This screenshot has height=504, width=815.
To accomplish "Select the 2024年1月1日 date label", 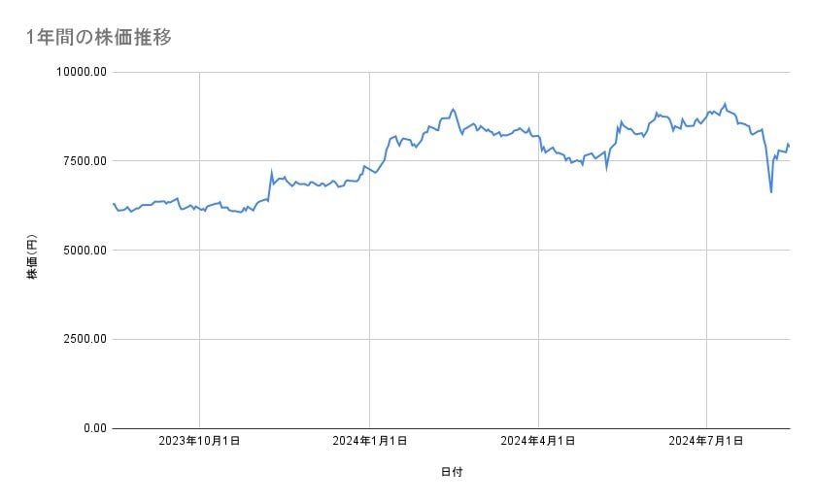I will [369, 441].
